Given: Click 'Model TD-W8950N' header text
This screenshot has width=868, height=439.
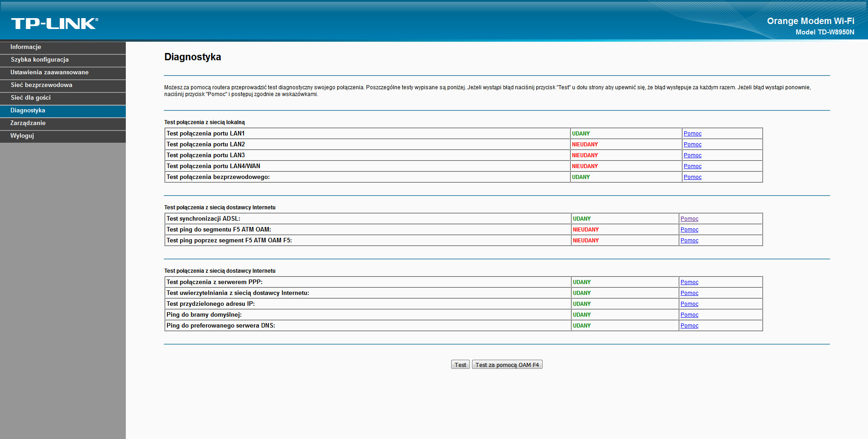Looking at the screenshot, I should [x=825, y=32].
